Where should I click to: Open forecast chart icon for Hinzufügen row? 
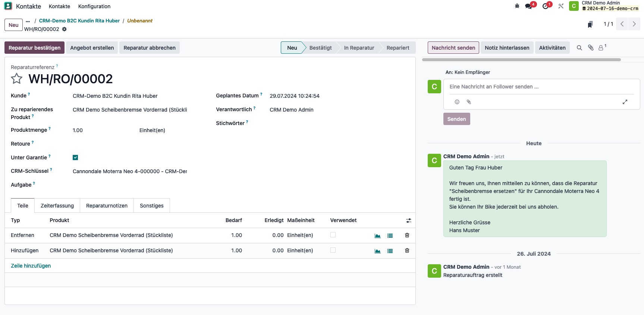click(x=377, y=251)
